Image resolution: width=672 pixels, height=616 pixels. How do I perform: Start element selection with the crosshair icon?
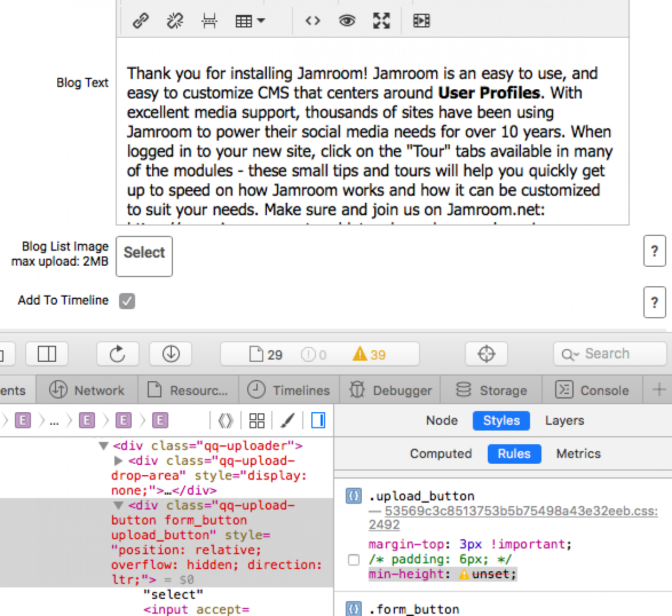pyautogui.click(x=486, y=354)
